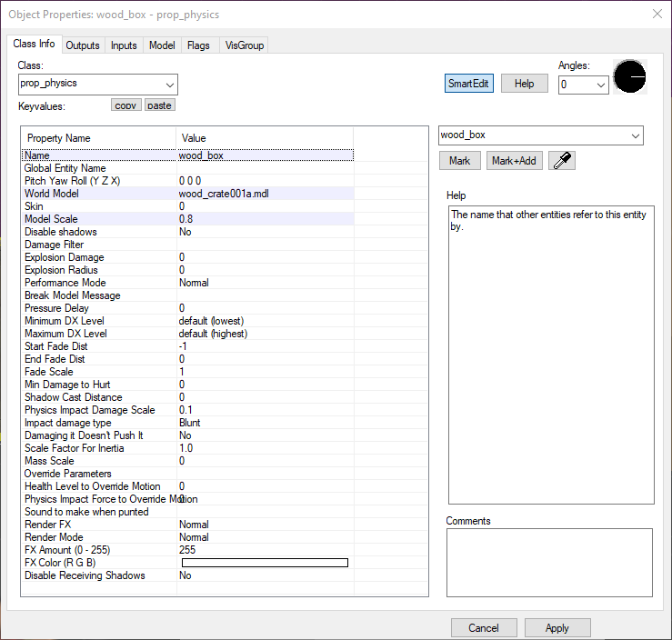Select the Minimum DX Level row

coord(187,321)
